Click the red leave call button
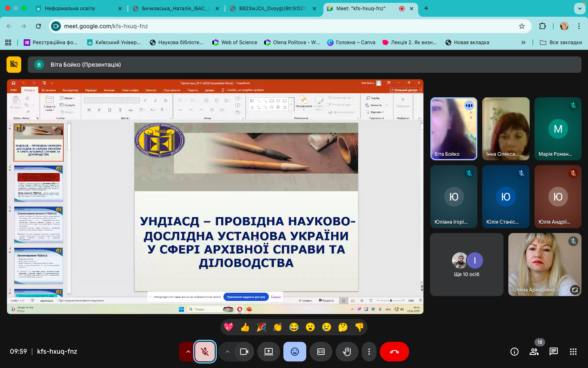The image size is (588, 368). (394, 352)
